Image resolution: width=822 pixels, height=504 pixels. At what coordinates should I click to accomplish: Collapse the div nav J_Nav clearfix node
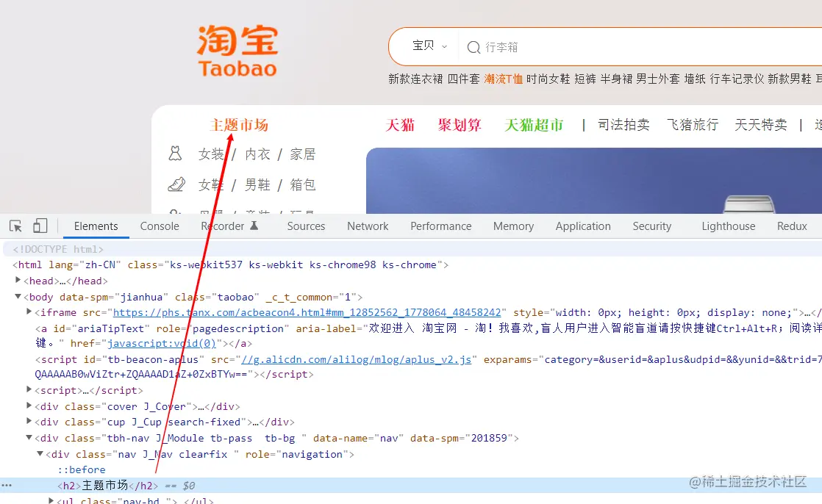(x=40, y=454)
